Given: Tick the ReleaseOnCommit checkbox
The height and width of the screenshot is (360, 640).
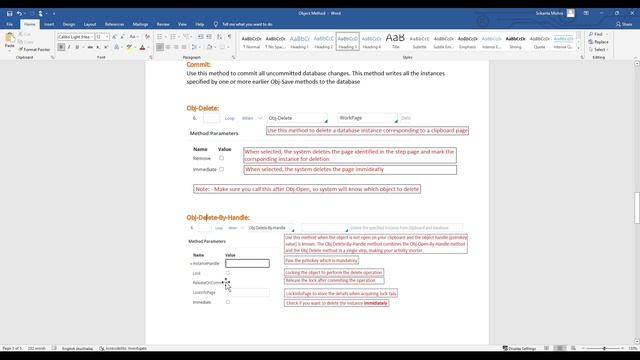Looking at the screenshot, I should (228, 282).
